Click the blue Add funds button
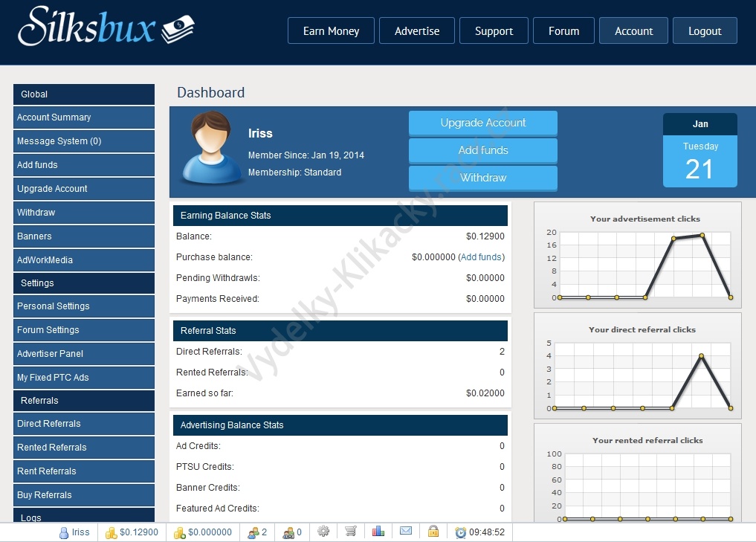756x542 pixels. click(483, 150)
